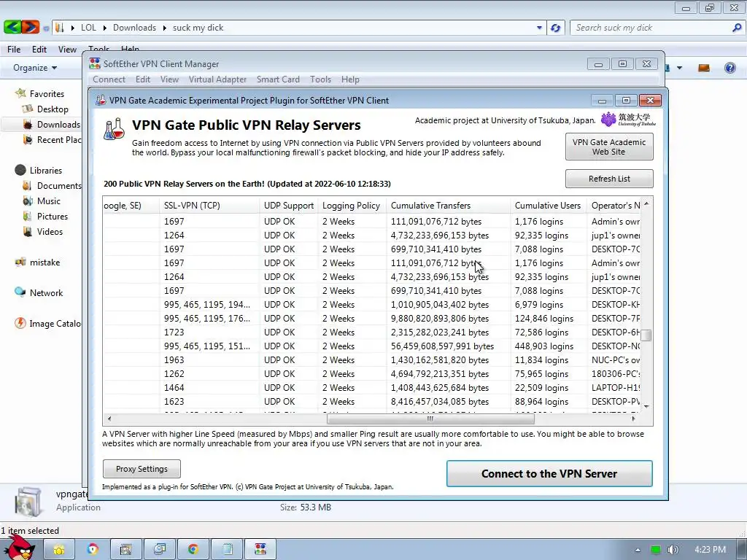
Task: Open the Documents library
Action: 52,185
